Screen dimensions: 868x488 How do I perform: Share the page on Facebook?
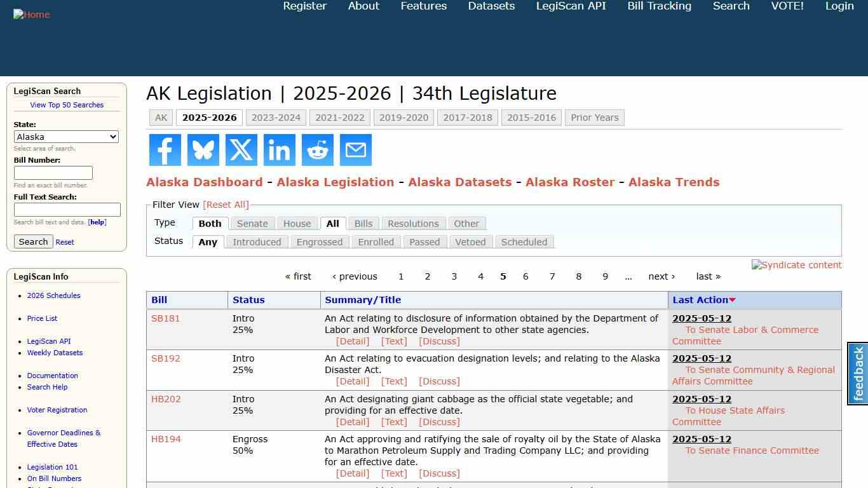[165, 150]
